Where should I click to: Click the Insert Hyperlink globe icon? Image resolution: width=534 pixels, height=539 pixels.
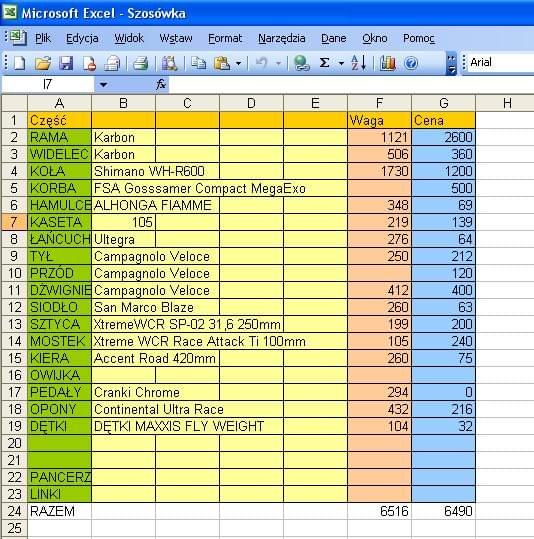click(301, 63)
